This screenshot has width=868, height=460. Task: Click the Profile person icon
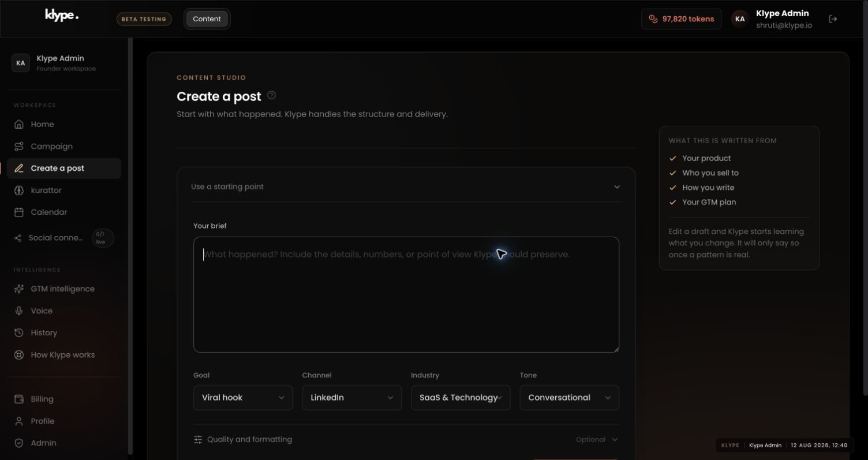(x=19, y=421)
